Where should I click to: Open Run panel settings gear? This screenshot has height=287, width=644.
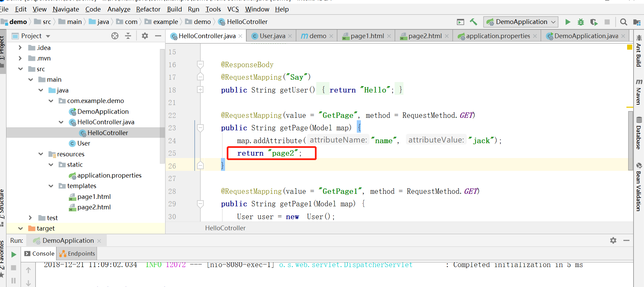(613, 240)
